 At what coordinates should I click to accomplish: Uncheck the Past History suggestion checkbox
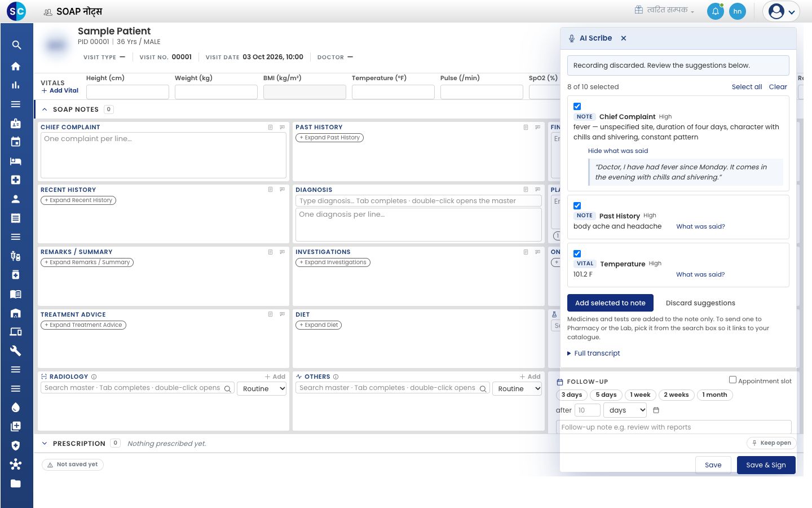coord(577,205)
